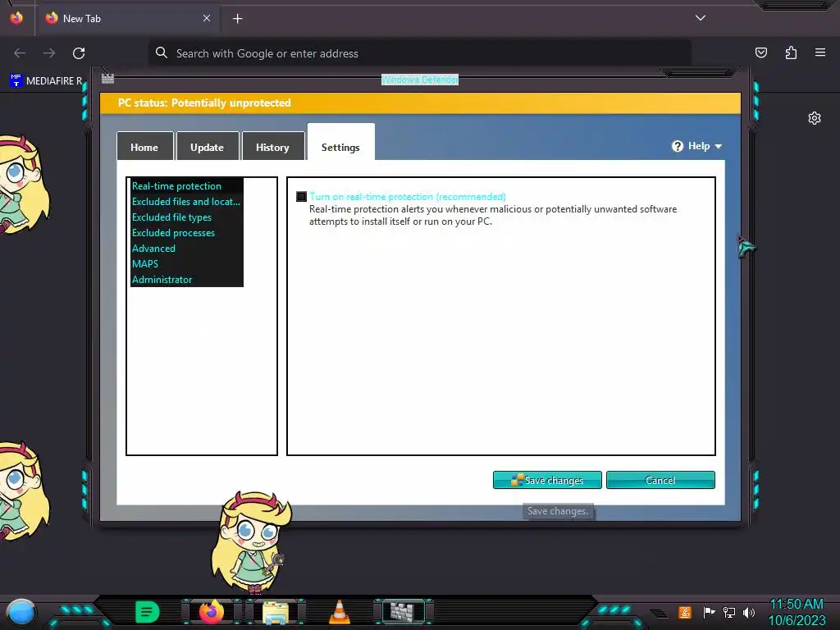Switch to Firefox on the taskbar
840x630 pixels.
(x=212, y=612)
